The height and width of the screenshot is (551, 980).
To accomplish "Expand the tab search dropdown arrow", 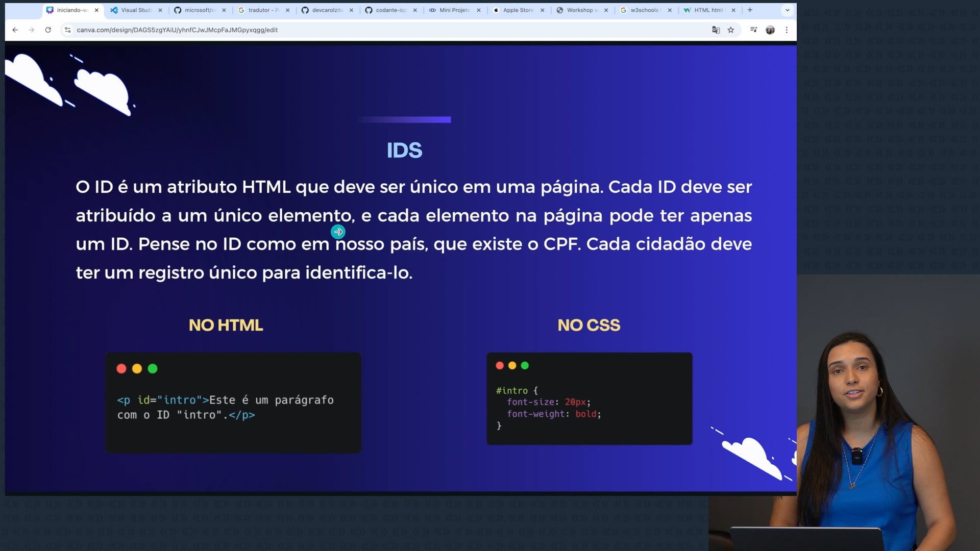I will click(787, 10).
